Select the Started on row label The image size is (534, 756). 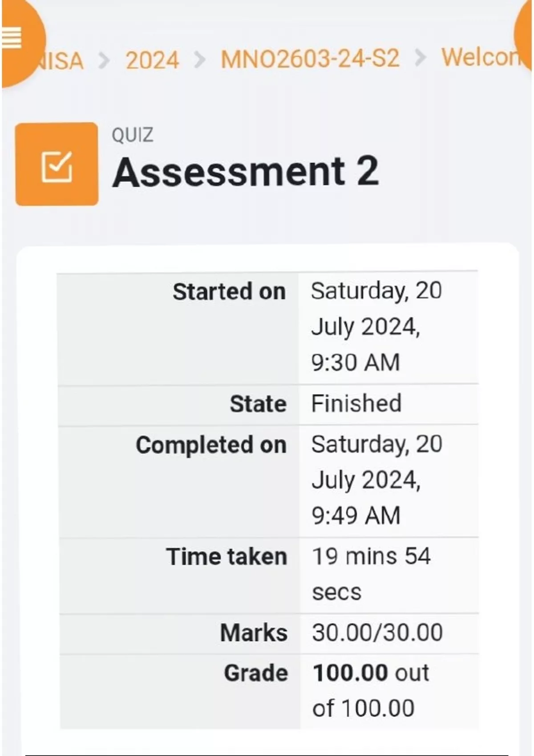pos(229,292)
